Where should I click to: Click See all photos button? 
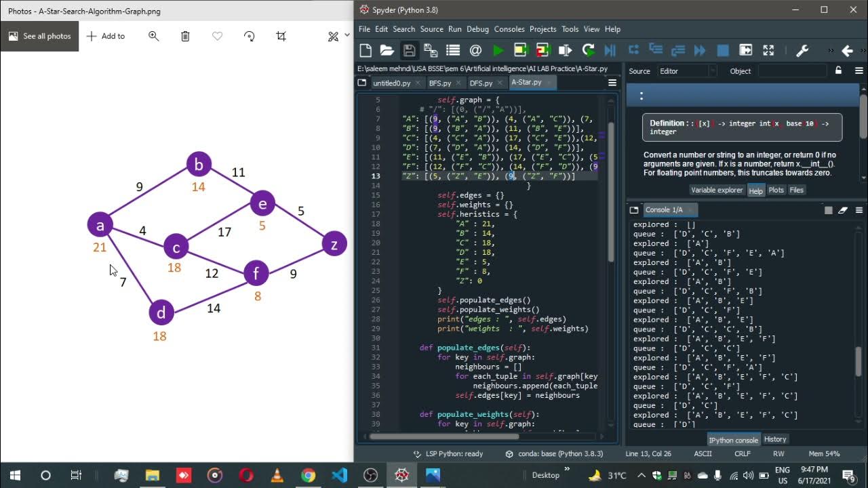[39, 36]
